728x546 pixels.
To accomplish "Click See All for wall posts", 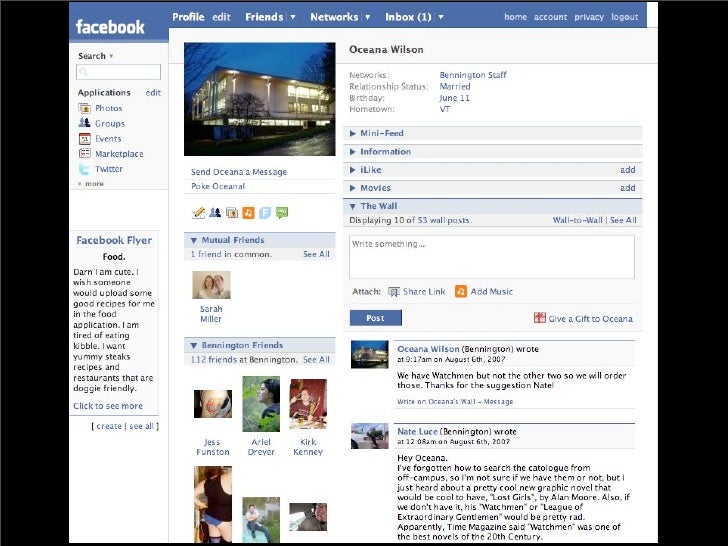I will pos(623,221).
